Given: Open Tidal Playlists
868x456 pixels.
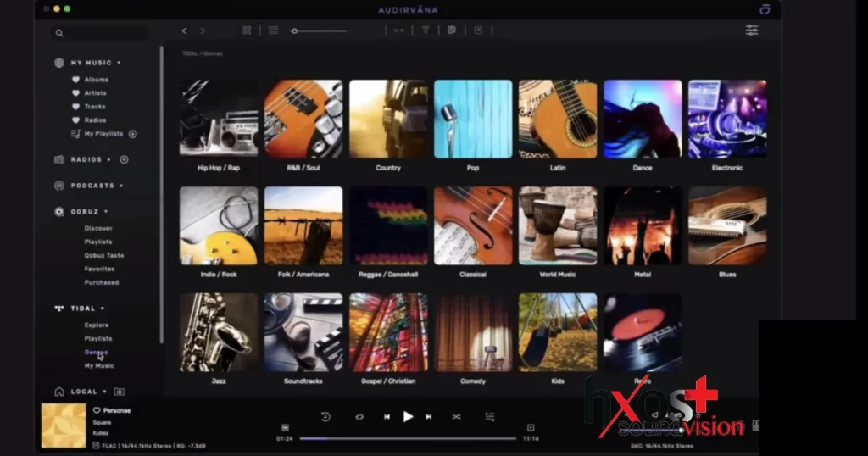Looking at the screenshot, I should (98, 338).
